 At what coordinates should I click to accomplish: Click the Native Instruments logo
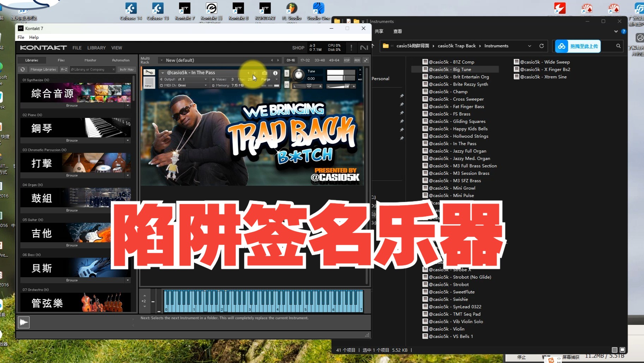[x=364, y=48]
